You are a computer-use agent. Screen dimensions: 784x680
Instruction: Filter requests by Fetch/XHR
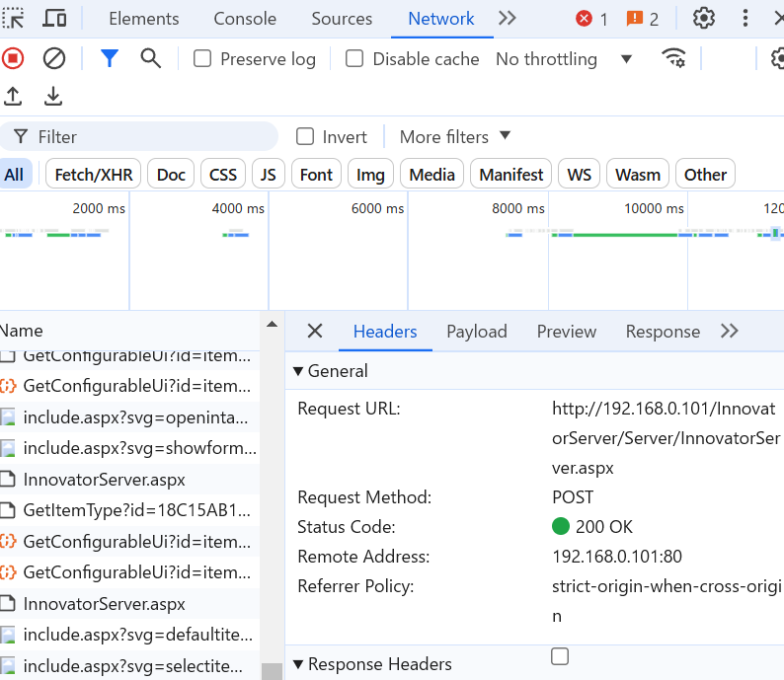(x=94, y=175)
